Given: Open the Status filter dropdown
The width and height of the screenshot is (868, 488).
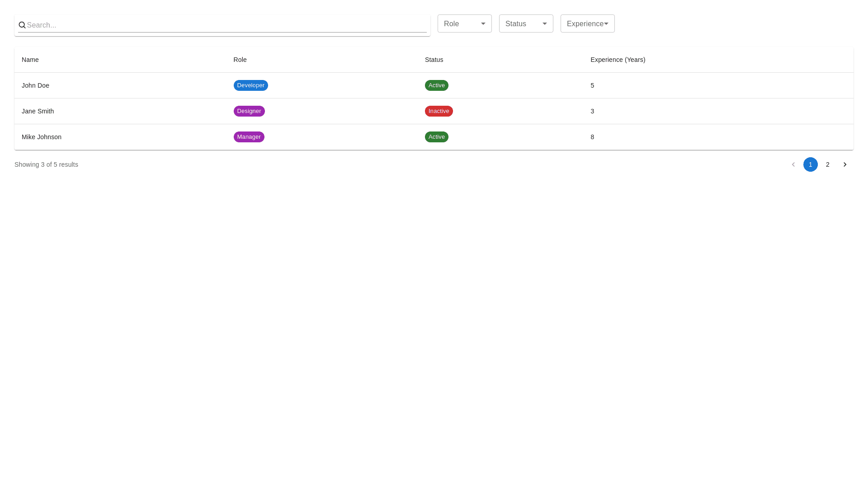Looking at the screenshot, I should [526, 23].
